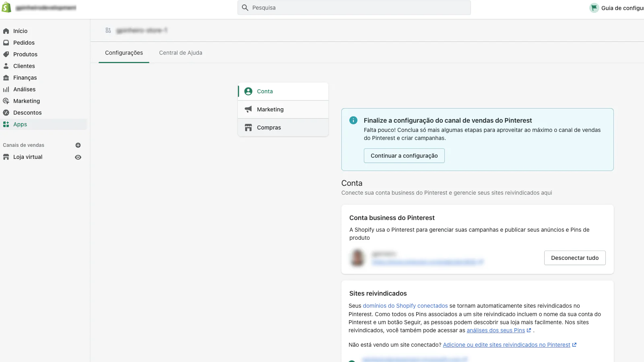Toggle the Loja virtual eye icon

[x=78, y=157]
